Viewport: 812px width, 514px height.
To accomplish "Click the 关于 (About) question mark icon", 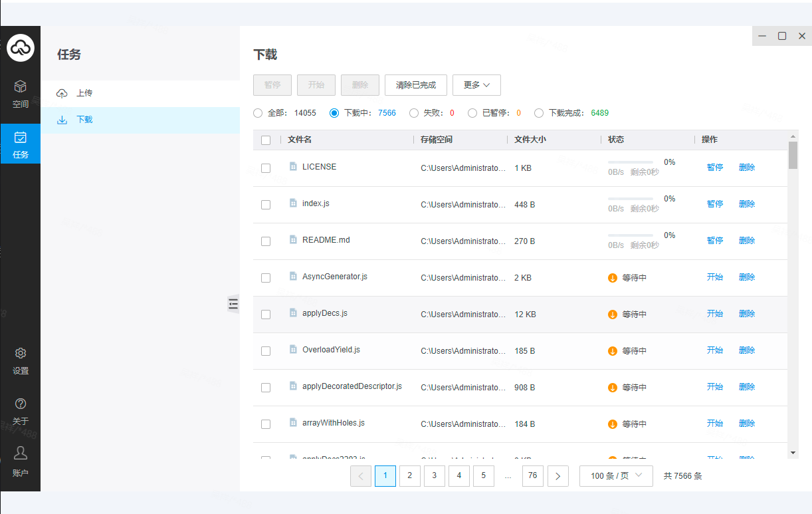I will coord(21,404).
